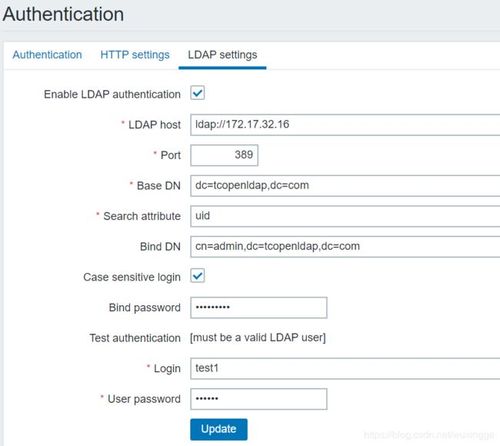Focus the Bind DN input box
The width and height of the screenshot is (500, 446).
click(x=345, y=247)
